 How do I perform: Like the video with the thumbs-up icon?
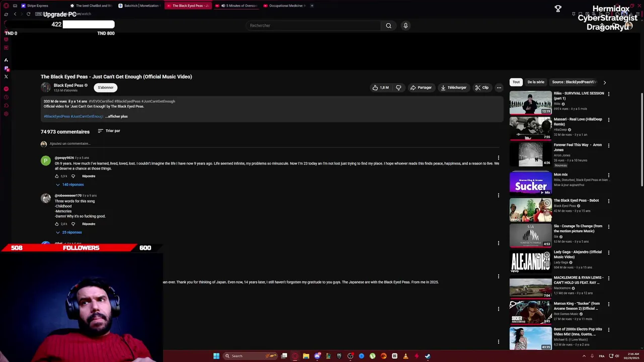[380, 87]
